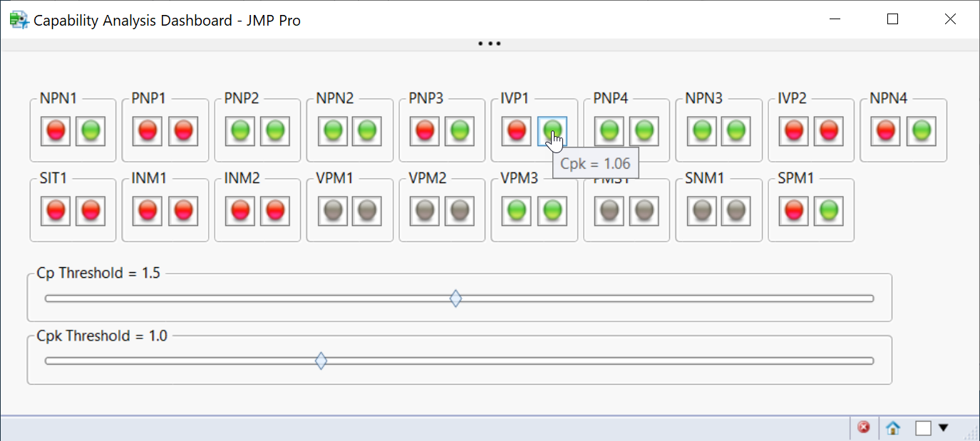Expand the dashboard using the three-dot handle
The width and height of the screenshot is (980, 441).
tap(490, 43)
